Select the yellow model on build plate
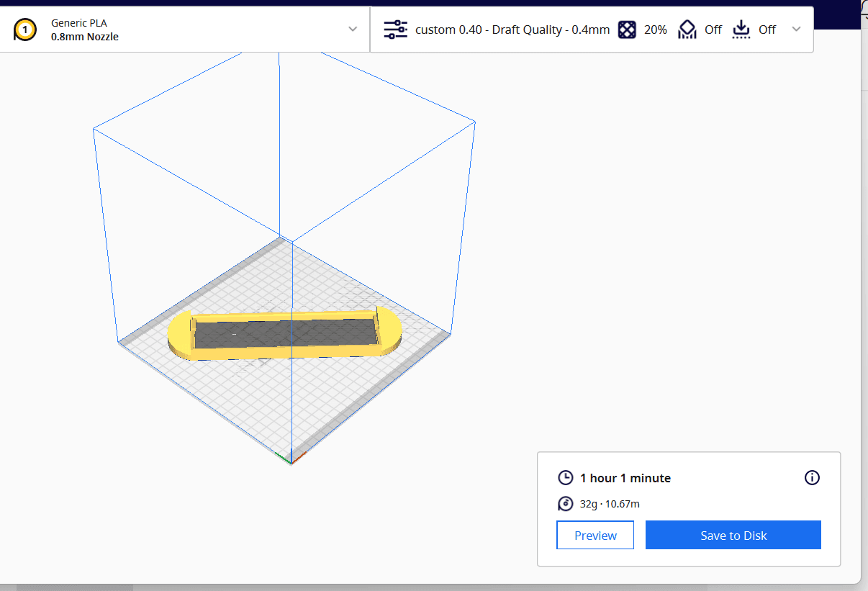 284,333
